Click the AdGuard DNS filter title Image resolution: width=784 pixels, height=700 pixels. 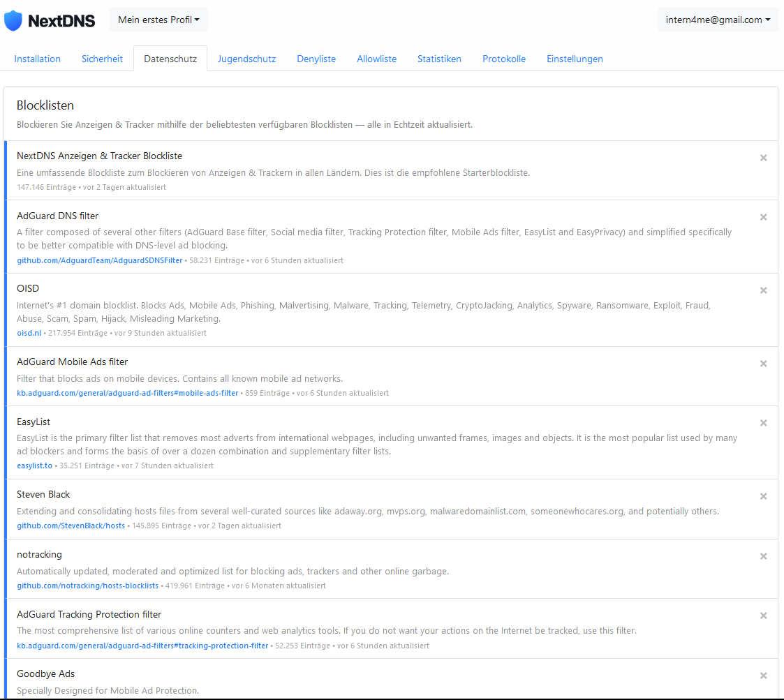coord(57,216)
